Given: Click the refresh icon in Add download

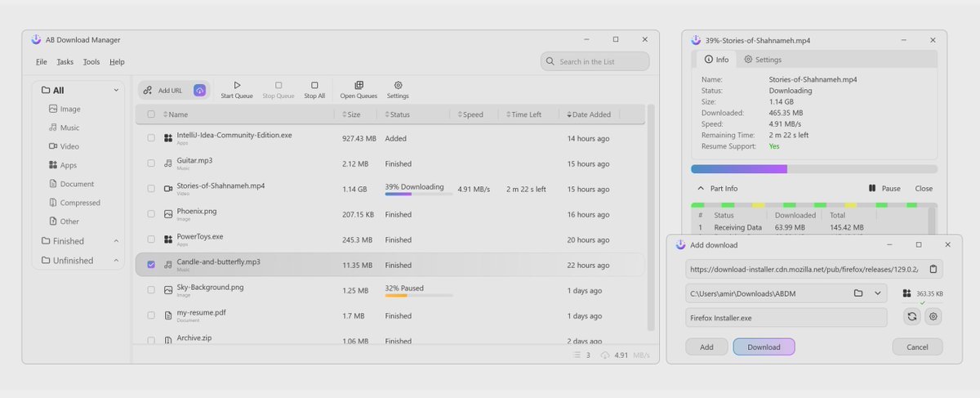Looking at the screenshot, I should [x=911, y=316].
